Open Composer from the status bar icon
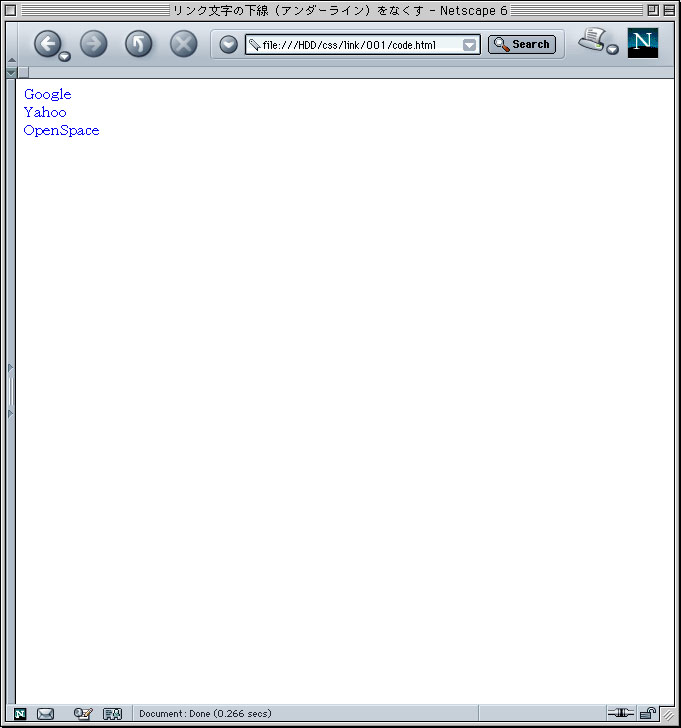 click(83, 713)
